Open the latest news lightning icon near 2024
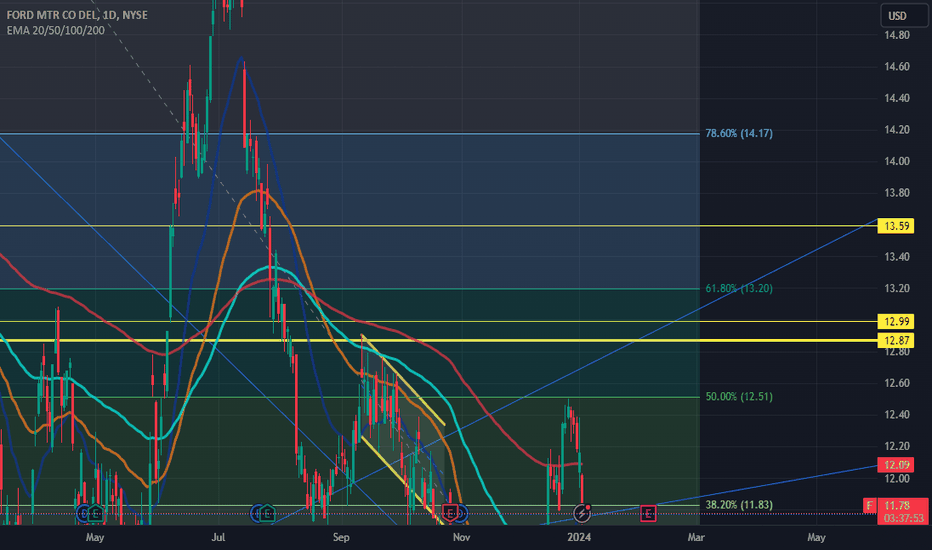This screenshot has width=932, height=550. (x=581, y=513)
